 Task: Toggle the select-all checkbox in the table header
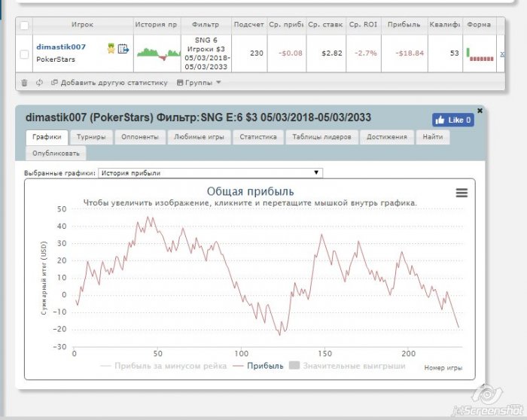click(x=24, y=26)
